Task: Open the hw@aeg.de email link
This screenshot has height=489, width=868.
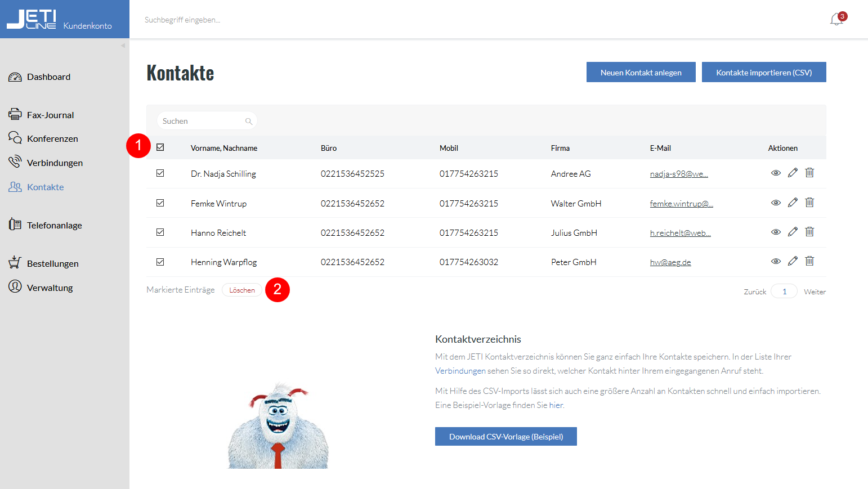Action: coord(670,262)
